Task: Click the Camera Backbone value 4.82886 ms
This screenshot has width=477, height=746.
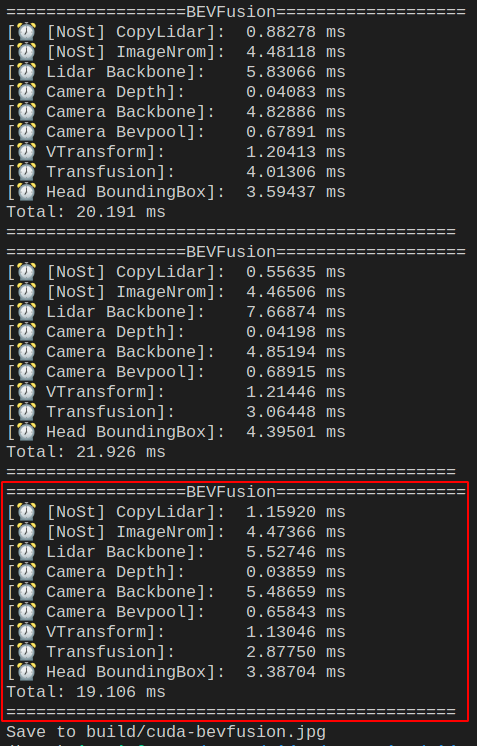Action: click(x=295, y=112)
